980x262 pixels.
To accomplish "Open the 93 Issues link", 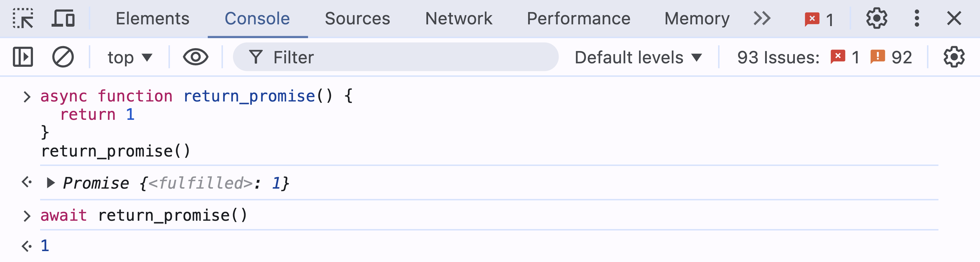I will (778, 58).
